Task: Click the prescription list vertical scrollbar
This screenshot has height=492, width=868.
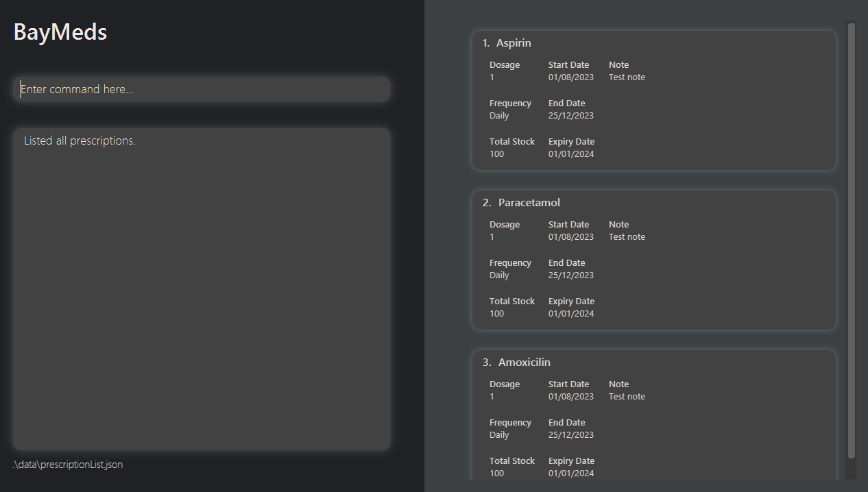Action: coord(852,240)
